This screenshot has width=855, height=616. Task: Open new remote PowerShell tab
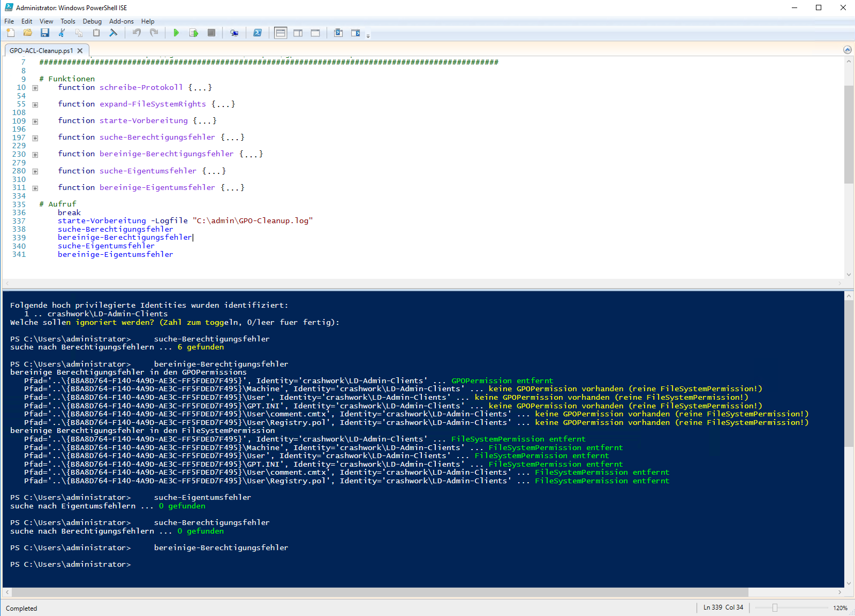(234, 33)
